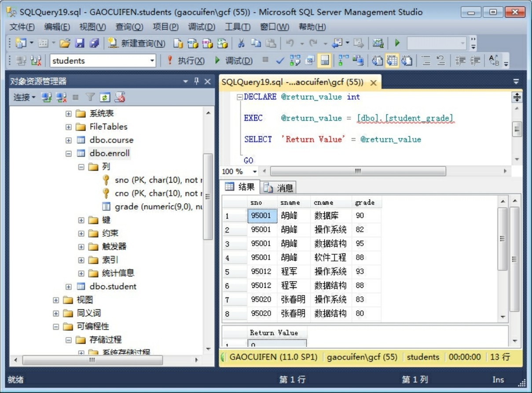The height and width of the screenshot is (393, 532).
Task: Expand the dbo.student table node
Action: 68,286
